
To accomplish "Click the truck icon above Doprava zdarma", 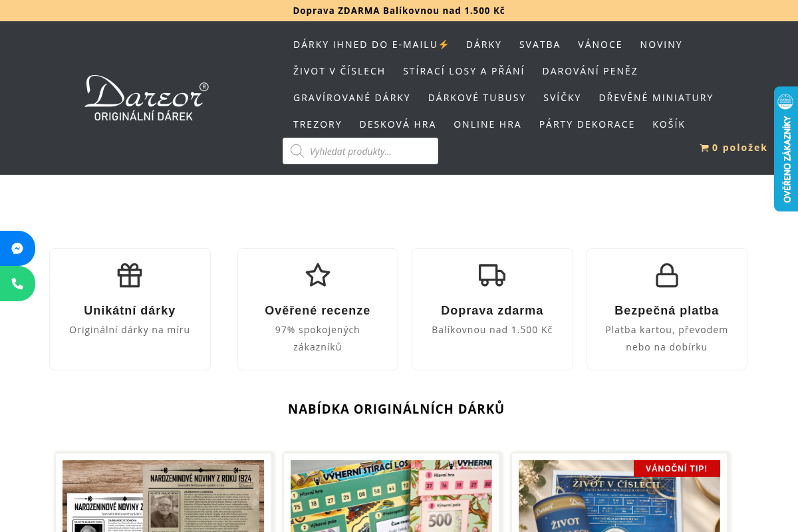I will 492,275.
